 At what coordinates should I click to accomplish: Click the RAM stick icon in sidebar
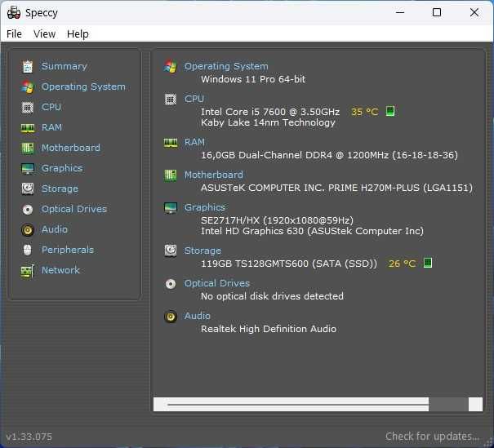(28, 128)
